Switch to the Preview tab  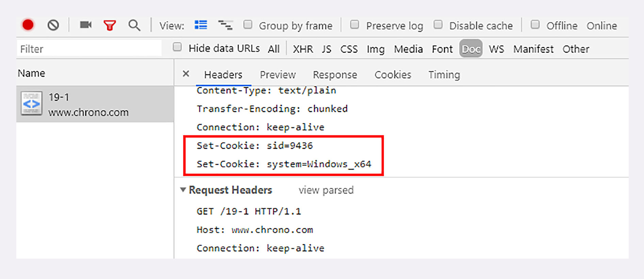coord(278,75)
